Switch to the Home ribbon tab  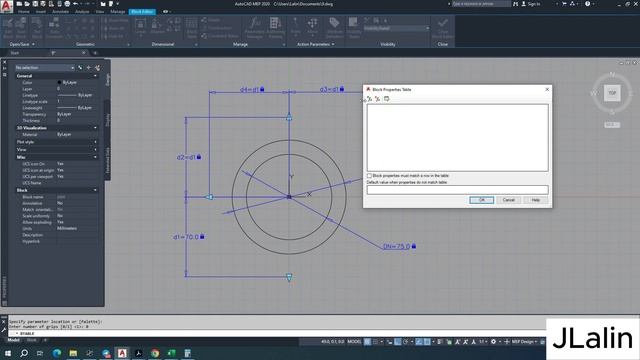pos(24,11)
